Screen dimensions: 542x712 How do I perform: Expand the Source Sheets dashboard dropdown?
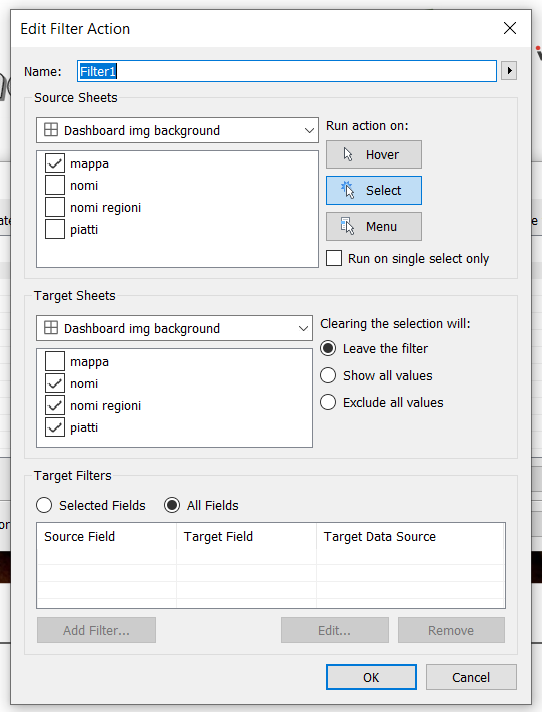[177, 130]
